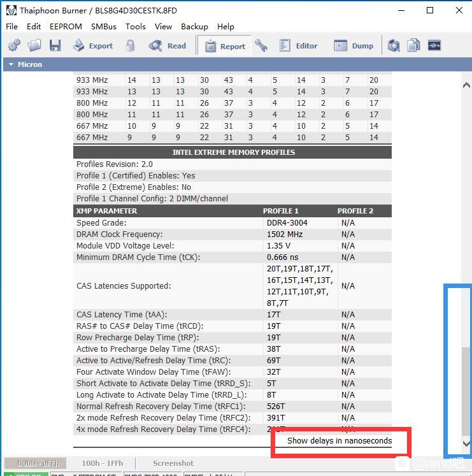Switch to the 100h - 1FFh tab

coord(103,463)
